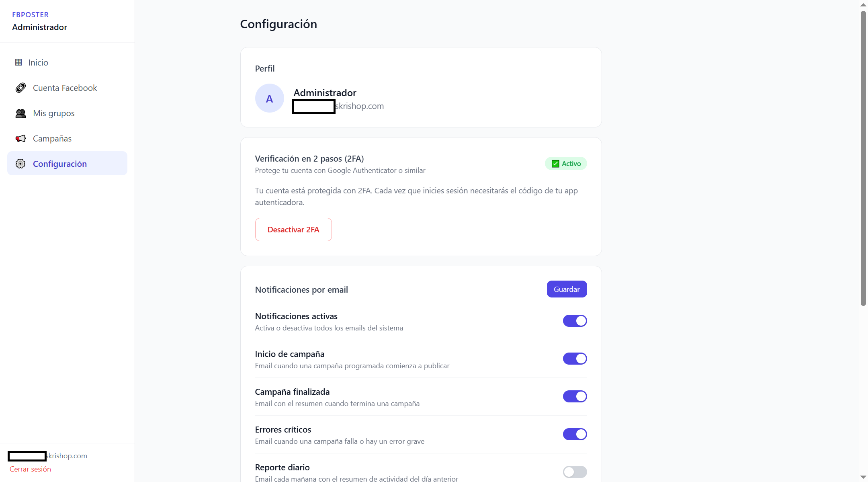Image resolution: width=868 pixels, height=482 pixels.
Task: Click the FBPOSTER brand title
Action: pyautogui.click(x=31, y=15)
